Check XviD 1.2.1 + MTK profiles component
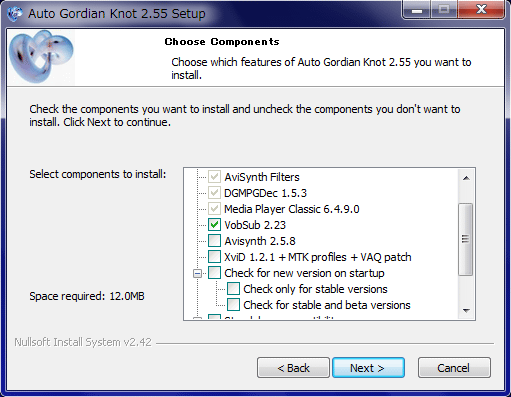This screenshot has width=511, height=397. [x=214, y=257]
